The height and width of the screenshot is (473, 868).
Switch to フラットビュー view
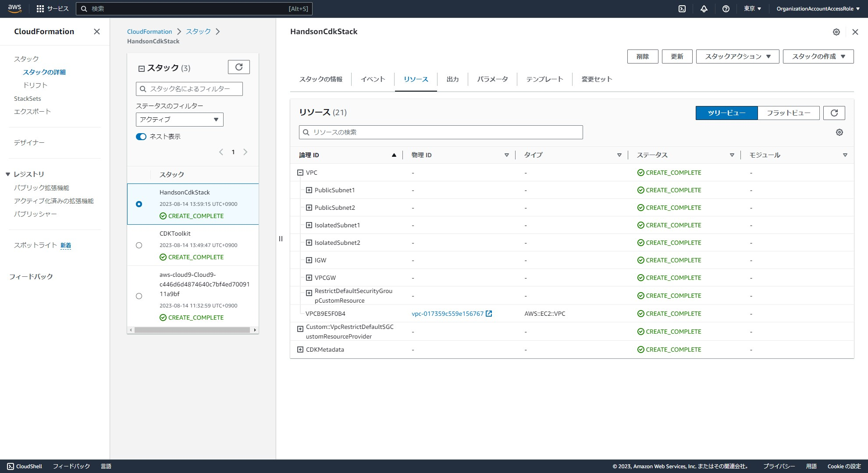point(788,113)
